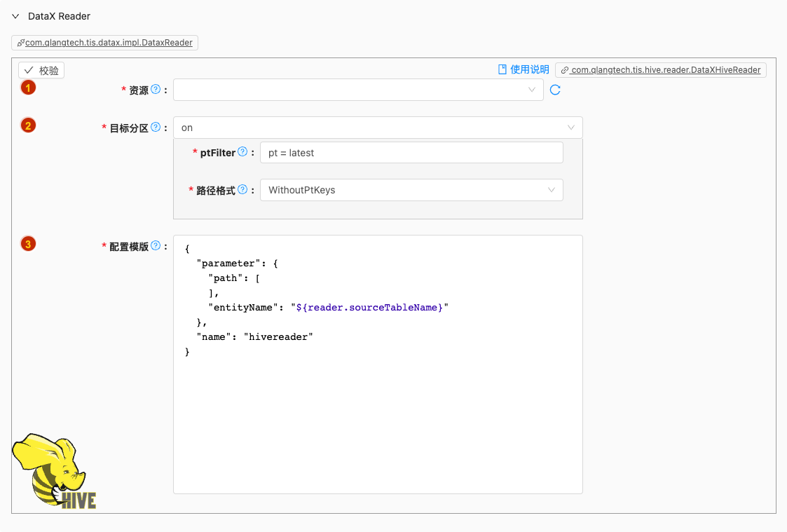Open the DataXHiveReader class link
The height and width of the screenshot is (532, 787).
coord(660,70)
